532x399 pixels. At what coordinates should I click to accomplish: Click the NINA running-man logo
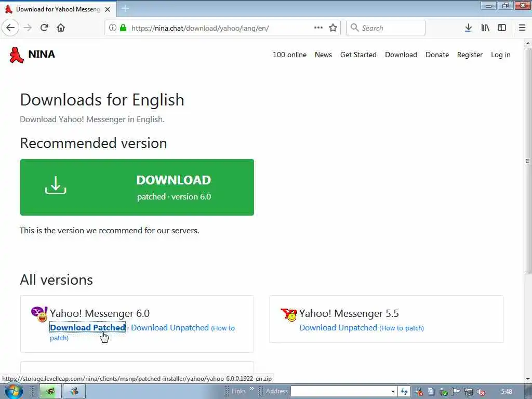click(16, 55)
